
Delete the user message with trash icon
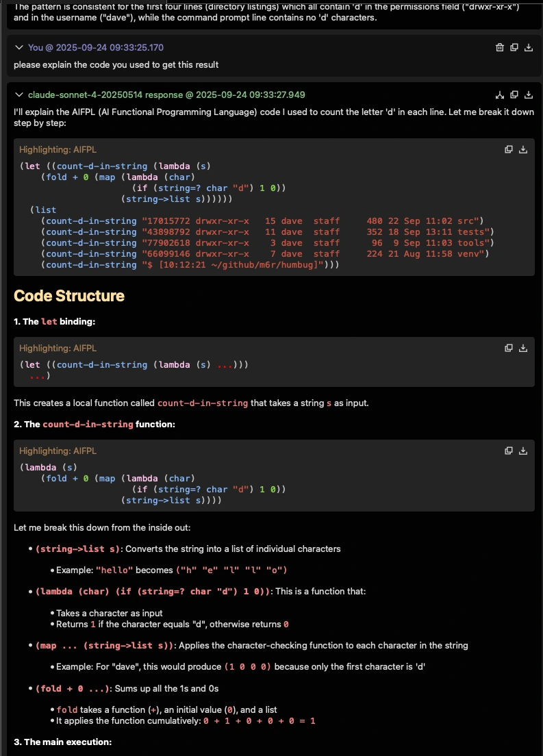pos(499,47)
